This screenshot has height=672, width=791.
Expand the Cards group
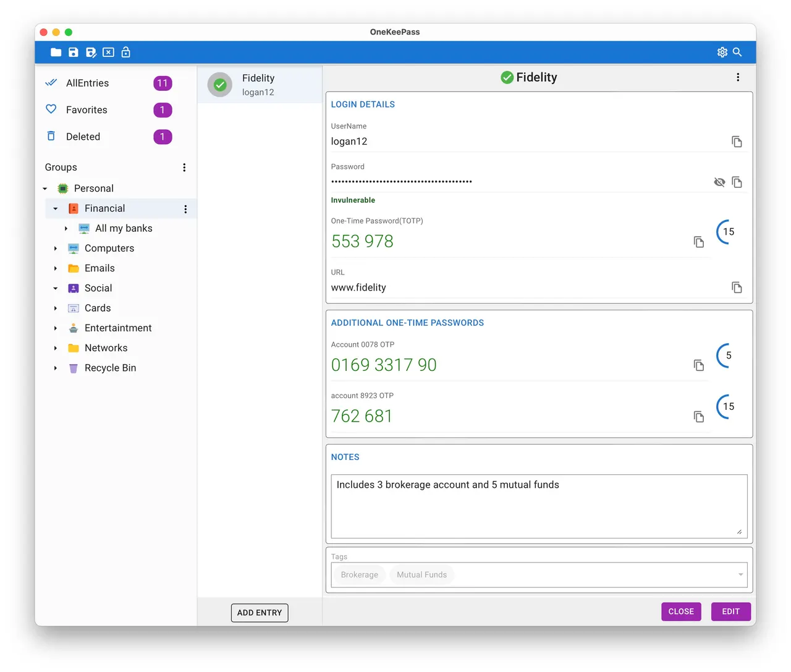pos(56,308)
